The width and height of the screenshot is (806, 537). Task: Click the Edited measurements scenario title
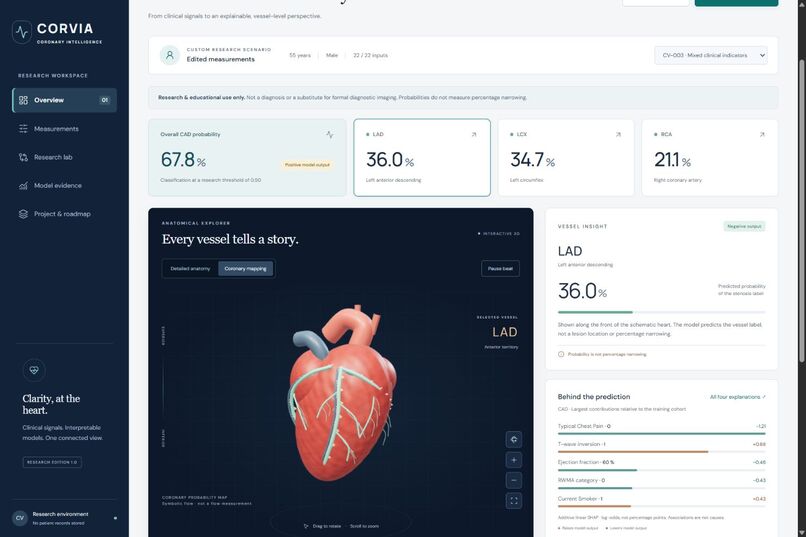(221, 60)
